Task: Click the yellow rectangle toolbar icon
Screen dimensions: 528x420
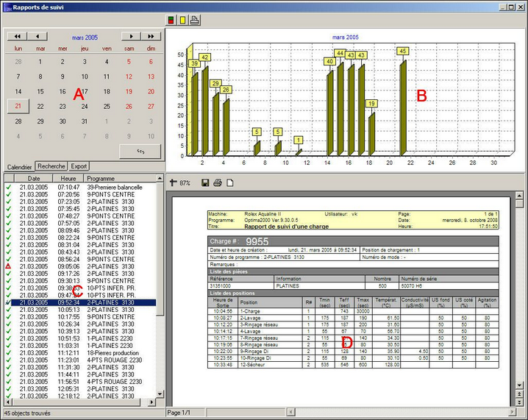Action: coord(182,20)
